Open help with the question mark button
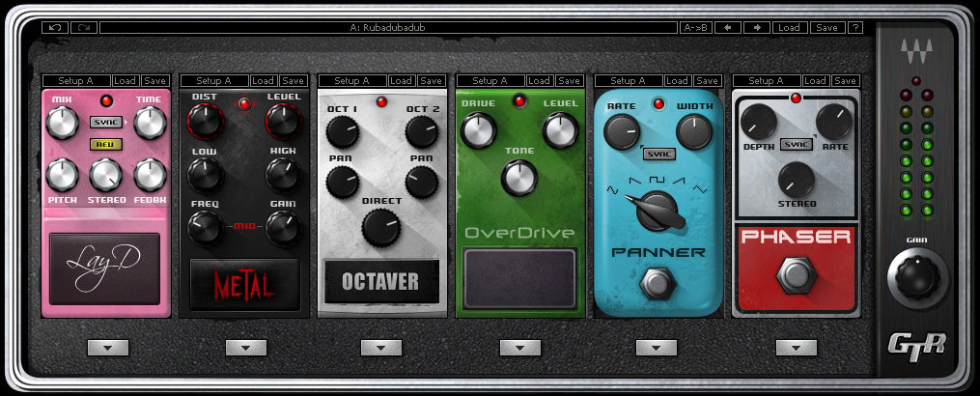This screenshot has height=396, width=980. 855,27
